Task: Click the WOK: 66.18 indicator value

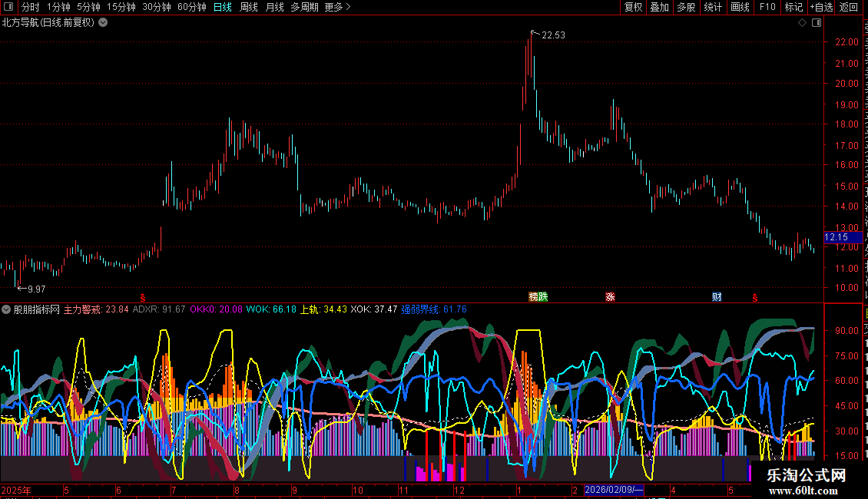Action: point(271,310)
